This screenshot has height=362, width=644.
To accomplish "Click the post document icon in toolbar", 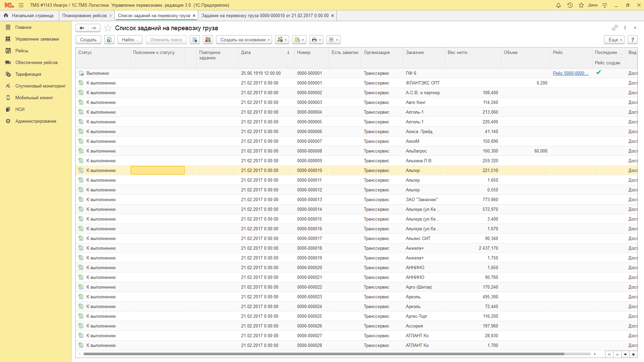I will tap(195, 40).
